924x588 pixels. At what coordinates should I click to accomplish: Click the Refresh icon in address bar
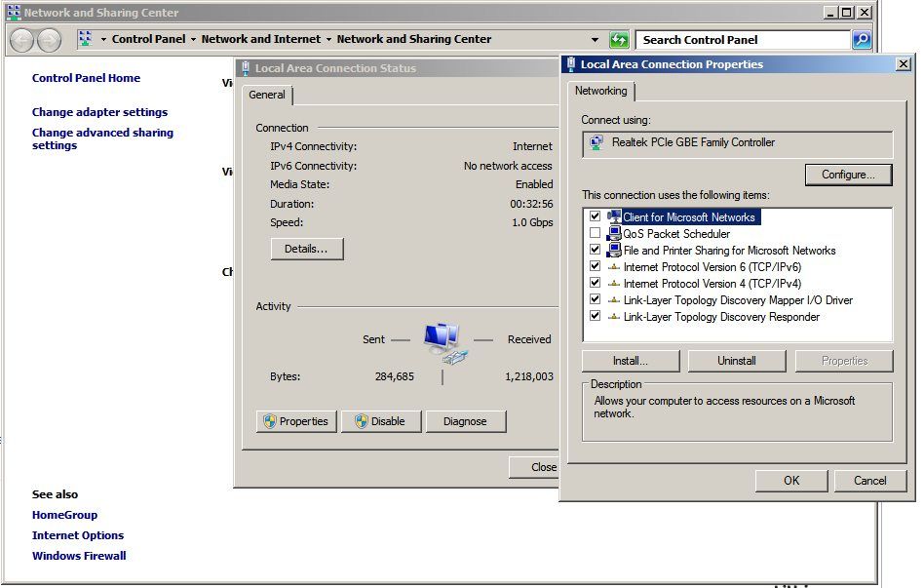click(619, 40)
